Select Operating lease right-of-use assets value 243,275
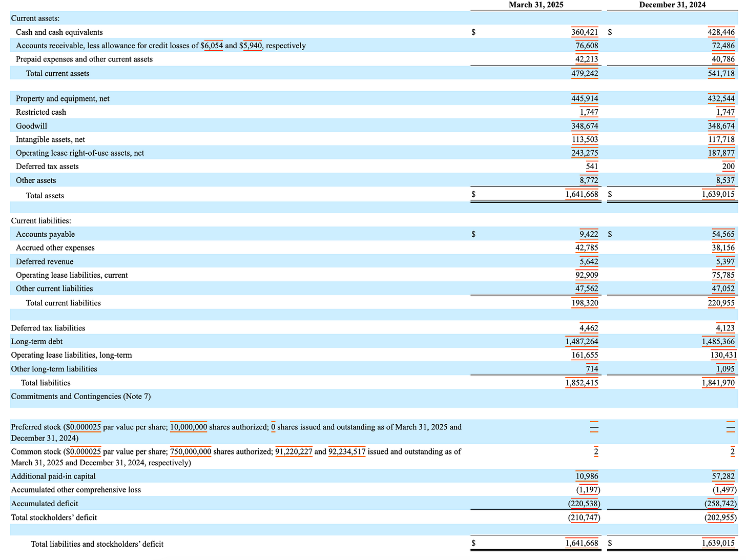The image size is (746, 560). 585,153
